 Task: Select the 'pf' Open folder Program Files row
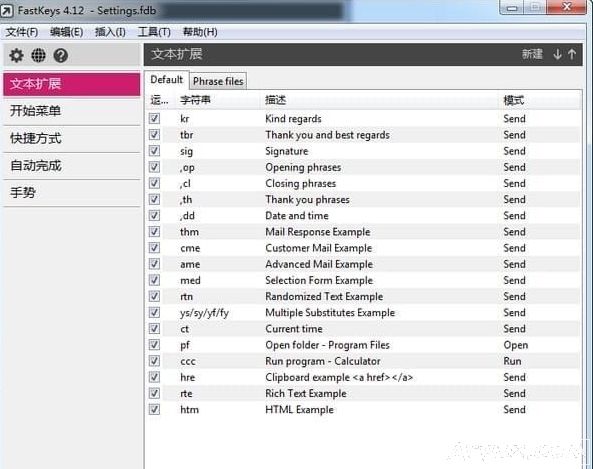[363, 345]
